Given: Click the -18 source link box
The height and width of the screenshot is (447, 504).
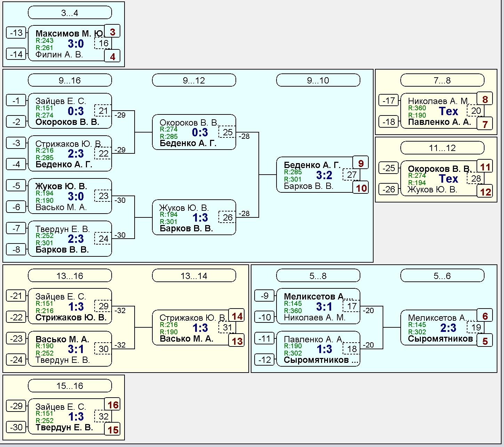Looking at the screenshot, I should click(389, 122).
